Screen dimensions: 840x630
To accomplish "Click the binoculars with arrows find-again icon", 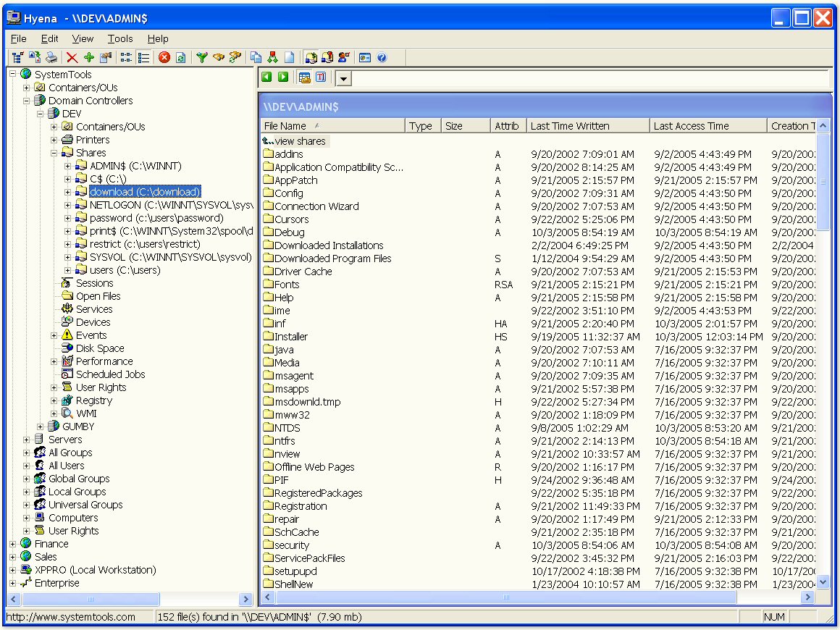I will coord(235,57).
